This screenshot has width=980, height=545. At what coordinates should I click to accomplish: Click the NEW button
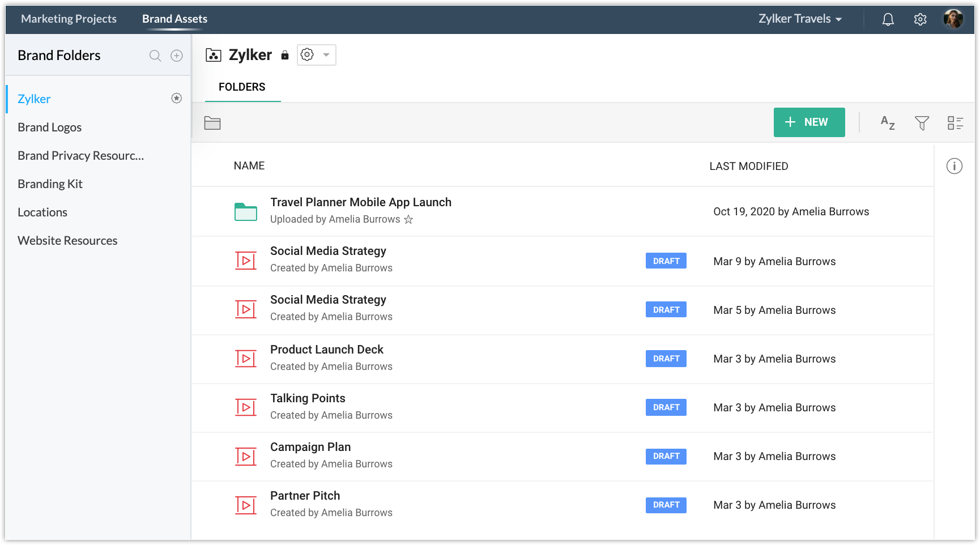[809, 122]
